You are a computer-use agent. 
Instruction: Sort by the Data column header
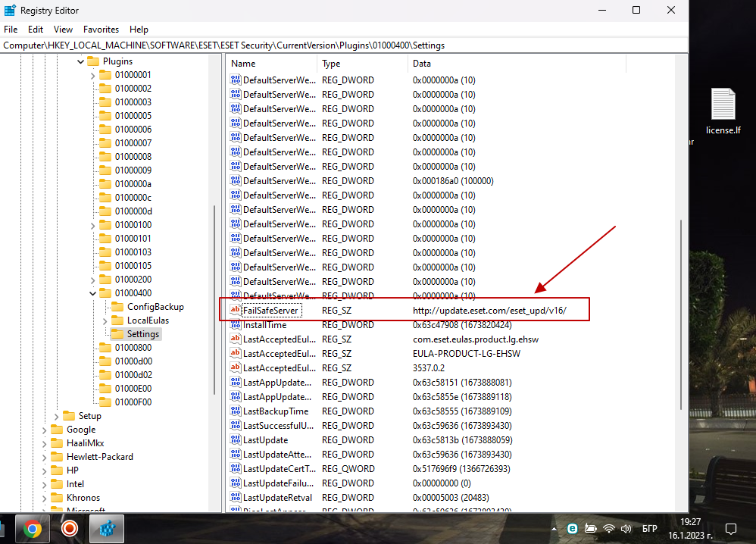click(x=517, y=64)
